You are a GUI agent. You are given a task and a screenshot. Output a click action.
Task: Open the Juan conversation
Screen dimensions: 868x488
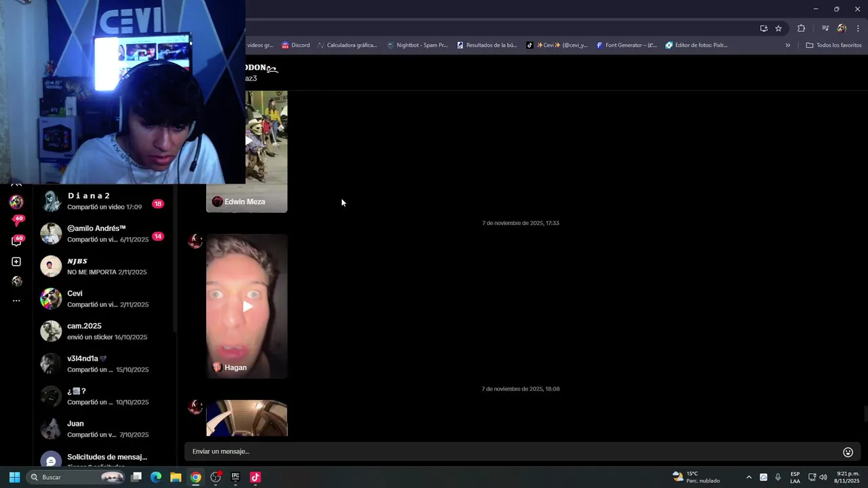(x=104, y=429)
